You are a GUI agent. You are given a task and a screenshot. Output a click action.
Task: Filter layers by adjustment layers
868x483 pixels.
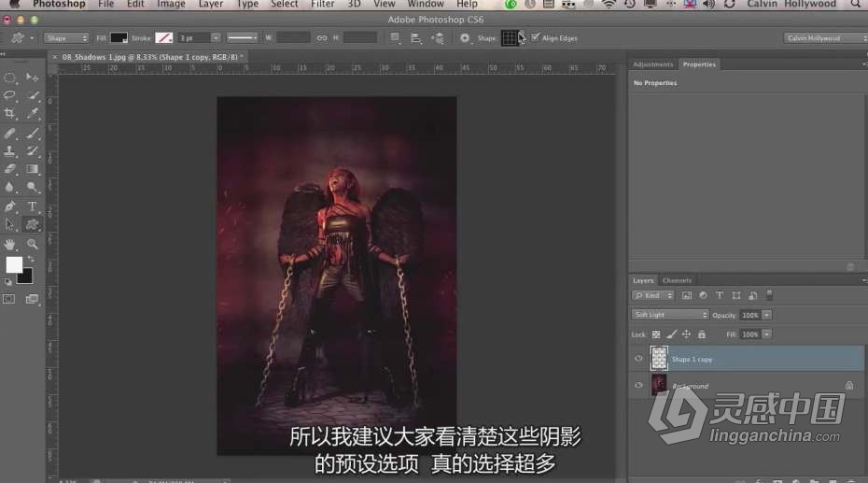coord(703,296)
